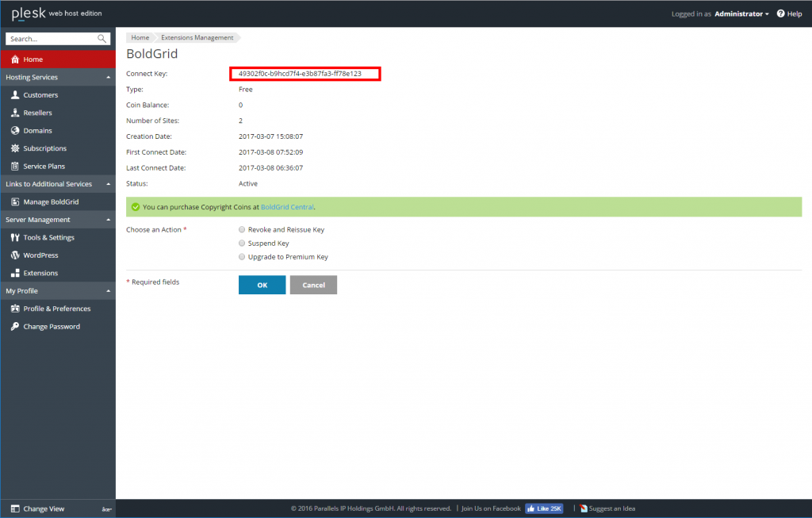Click the Status value Active

248,183
